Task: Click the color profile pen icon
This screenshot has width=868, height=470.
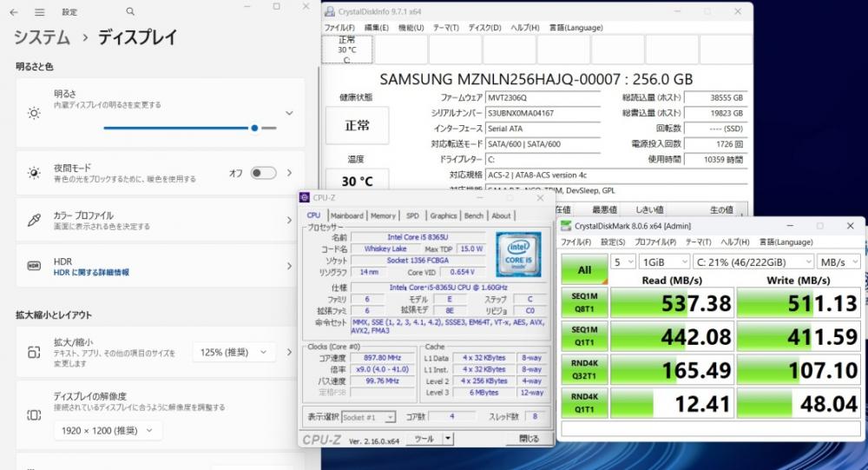Action: pyautogui.click(x=34, y=220)
